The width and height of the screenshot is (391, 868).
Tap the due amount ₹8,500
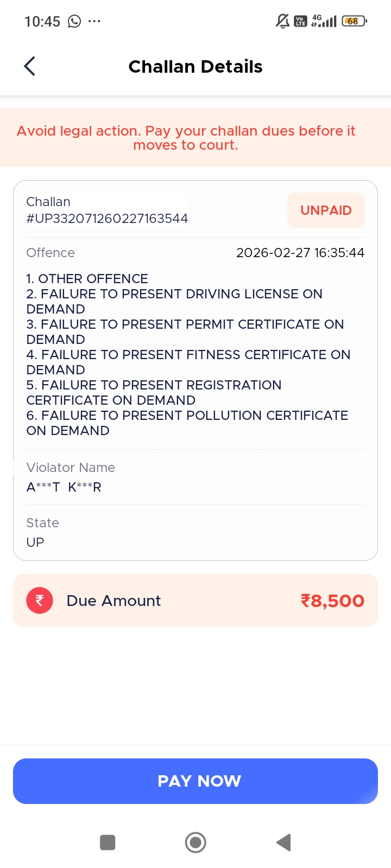(x=332, y=601)
